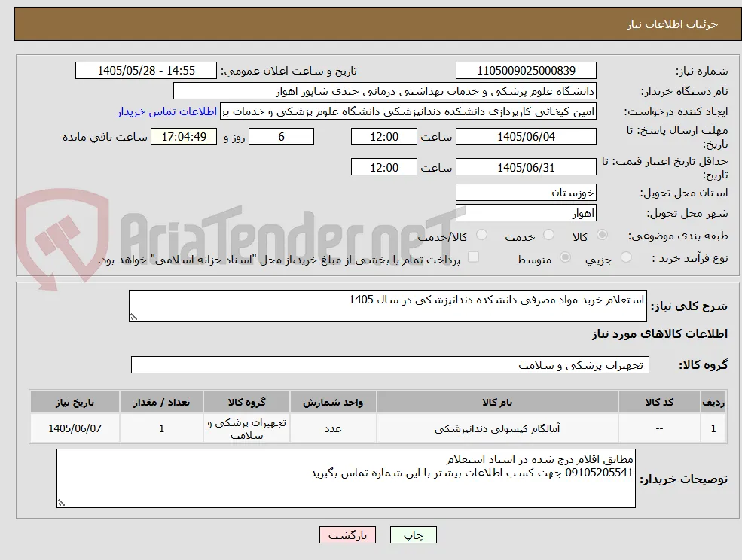Click the جزئیات اطلاعات نیاز header title

click(x=673, y=24)
